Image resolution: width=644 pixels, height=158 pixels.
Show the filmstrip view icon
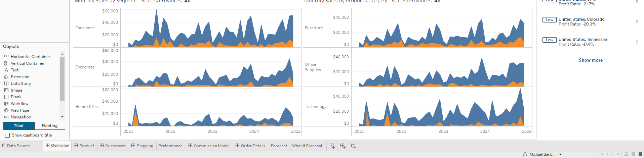pos(633,154)
